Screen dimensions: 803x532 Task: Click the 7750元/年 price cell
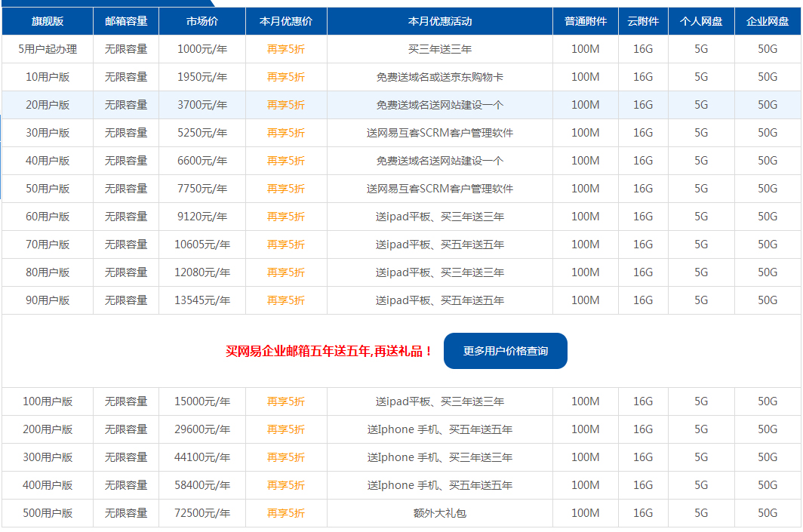202,189
